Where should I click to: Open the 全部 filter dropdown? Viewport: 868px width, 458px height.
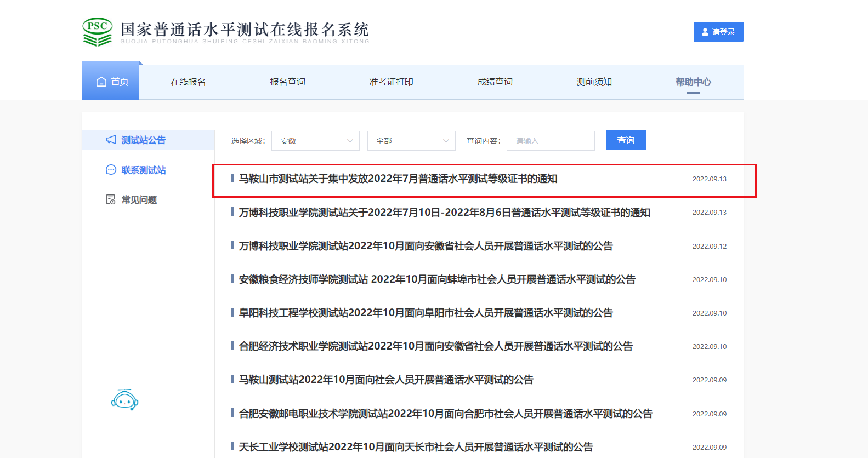(x=411, y=141)
